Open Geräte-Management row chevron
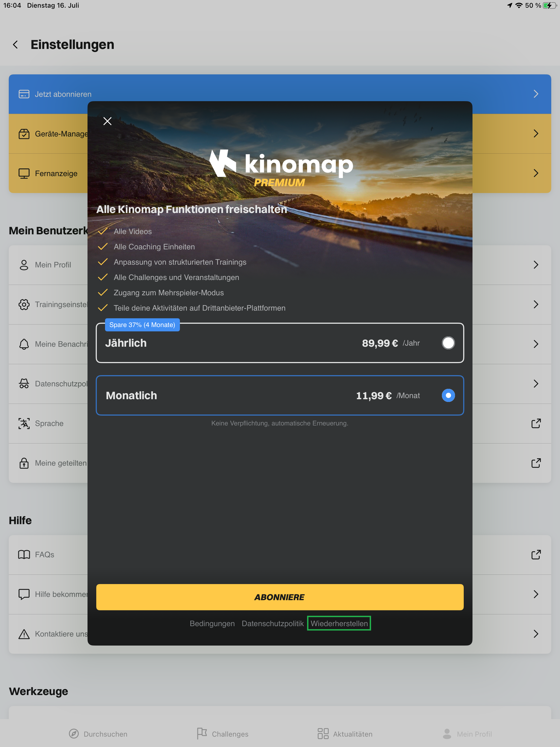560x747 pixels. (536, 134)
